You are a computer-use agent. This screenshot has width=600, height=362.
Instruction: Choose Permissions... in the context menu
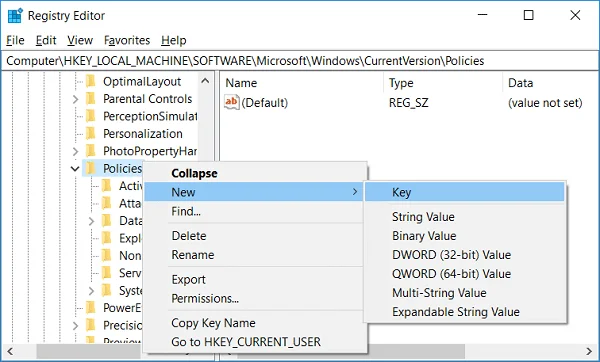tap(253, 298)
